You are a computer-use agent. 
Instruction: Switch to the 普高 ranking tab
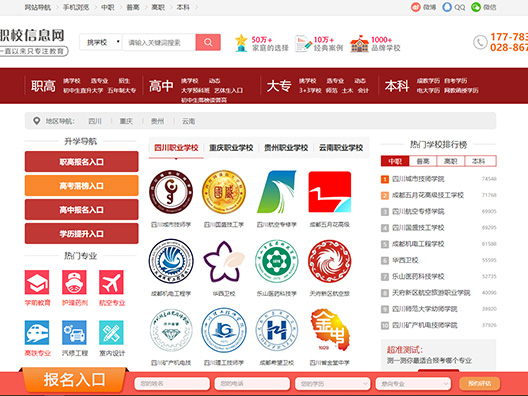coord(423,161)
